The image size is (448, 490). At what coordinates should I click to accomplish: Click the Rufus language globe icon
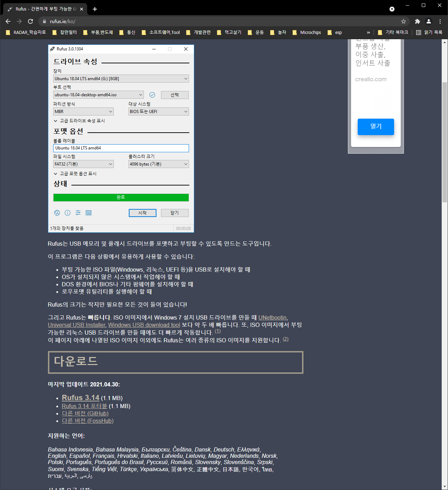[x=57, y=213]
